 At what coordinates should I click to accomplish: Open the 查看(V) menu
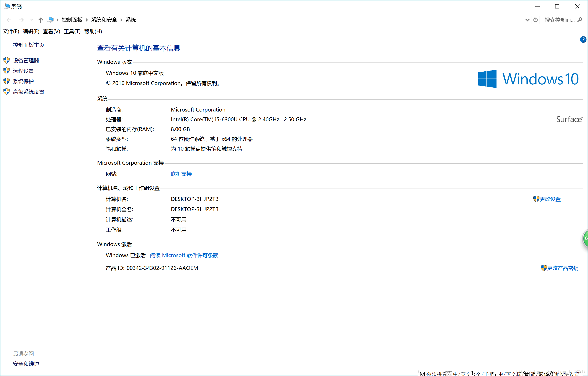click(x=52, y=31)
